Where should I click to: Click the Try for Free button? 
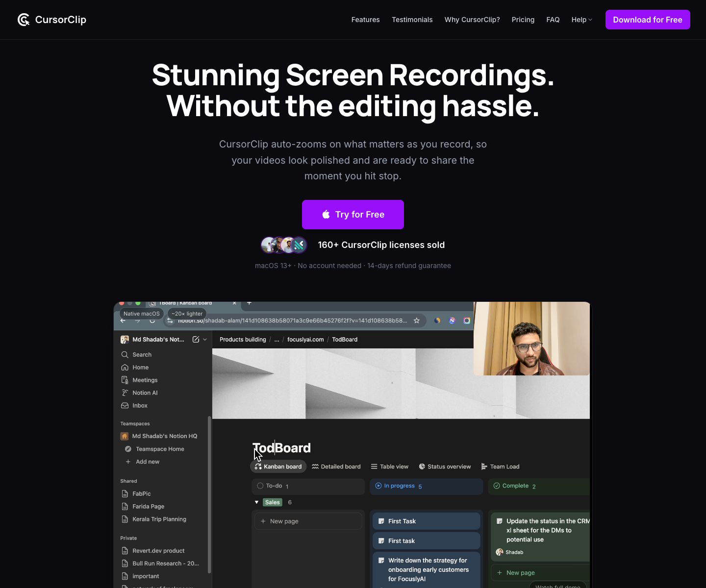353,215
